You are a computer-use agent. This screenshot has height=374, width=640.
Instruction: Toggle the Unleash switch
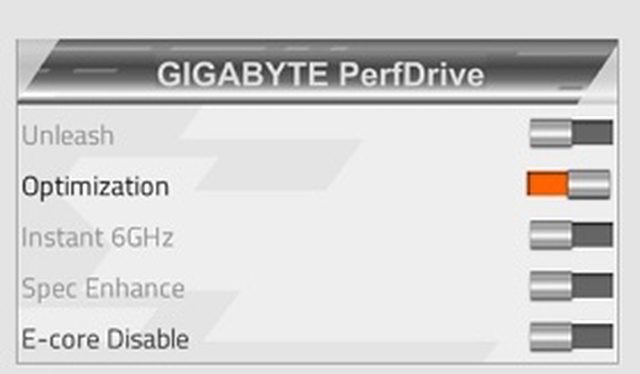click(571, 133)
